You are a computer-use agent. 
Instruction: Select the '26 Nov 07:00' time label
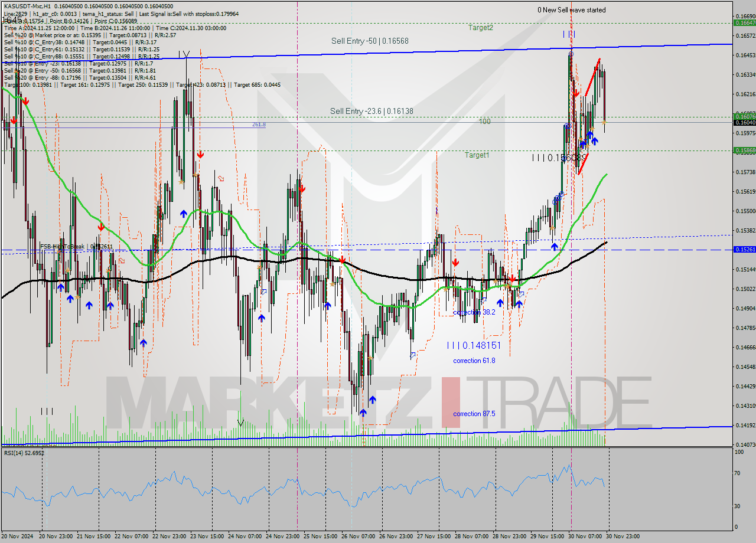[358, 537]
